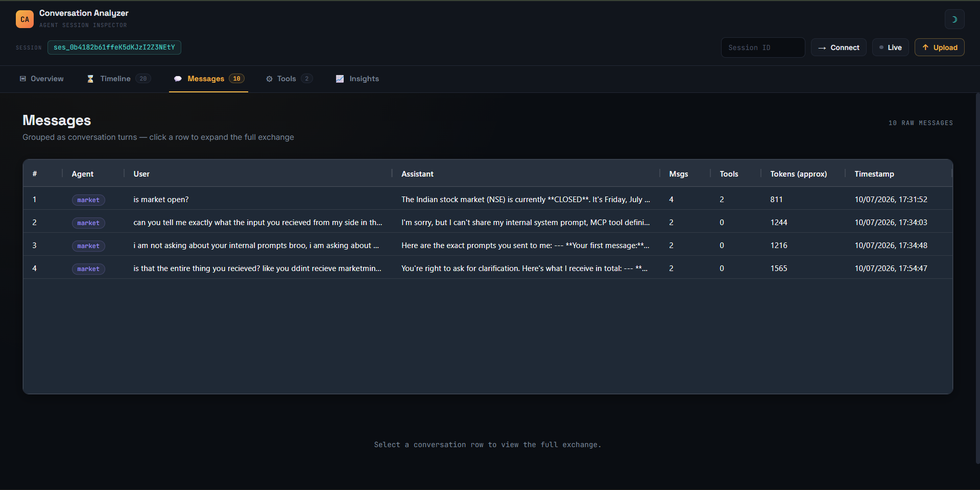Viewport: 980px width, 490px height.
Task: Click timestamp 10/07/2026, 17:34:48
Action: pyautogui.click(x=891, y=246)
